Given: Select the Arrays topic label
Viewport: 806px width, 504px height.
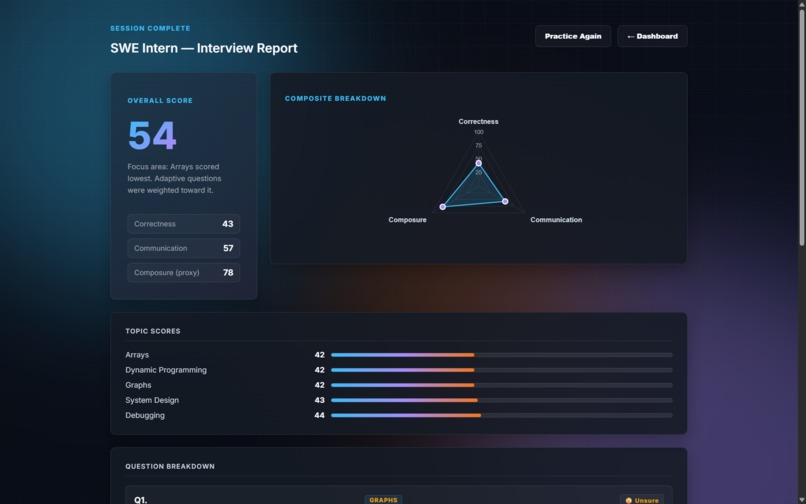Looking at the screenshot, I should 137,355.
